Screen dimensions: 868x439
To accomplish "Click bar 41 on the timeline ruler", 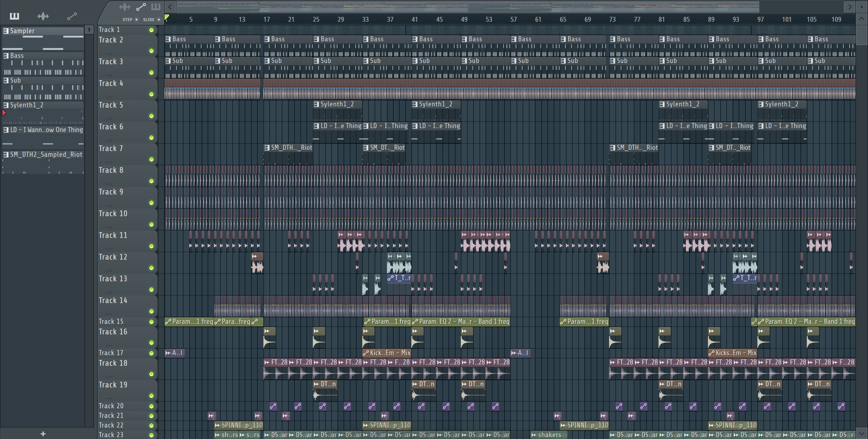I will tap(414, 20).
